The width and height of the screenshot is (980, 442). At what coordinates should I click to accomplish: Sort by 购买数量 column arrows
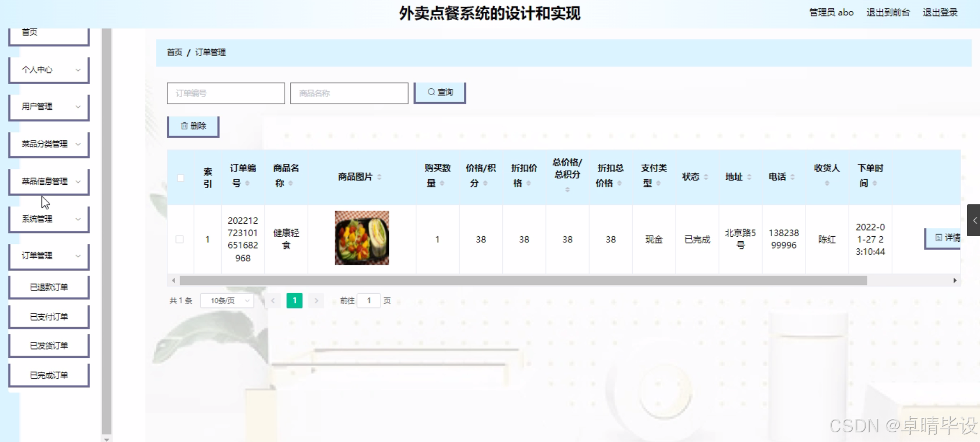442,183
